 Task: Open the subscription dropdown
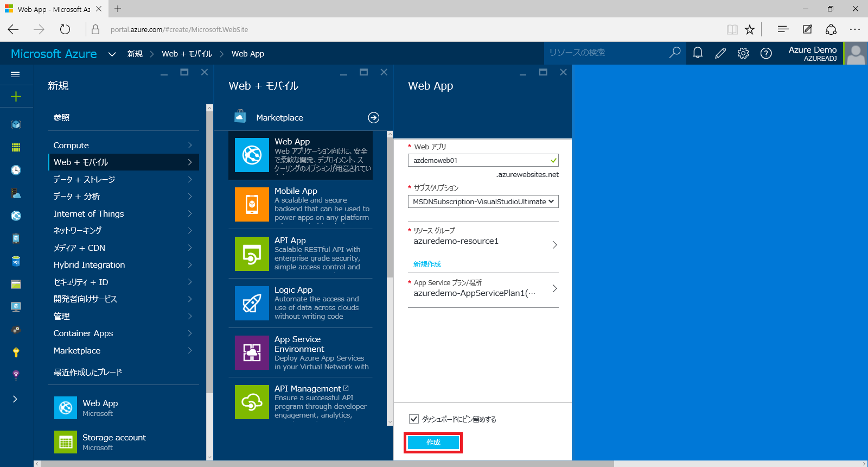coord(483,201)
